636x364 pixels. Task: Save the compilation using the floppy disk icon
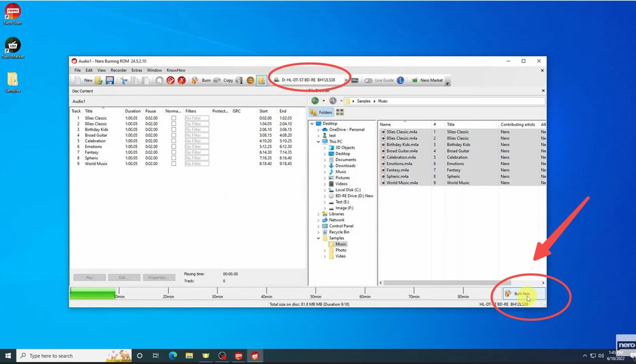(x=110, y=80)
